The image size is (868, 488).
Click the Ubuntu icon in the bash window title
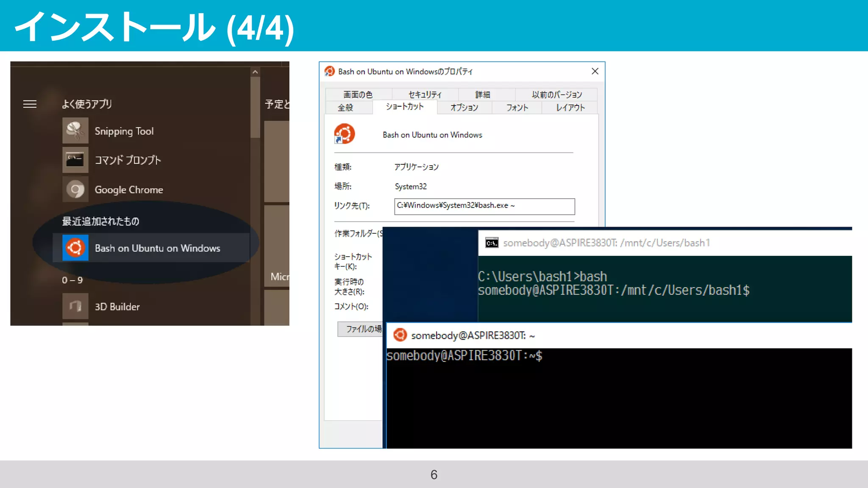click(x=400, y=335)
